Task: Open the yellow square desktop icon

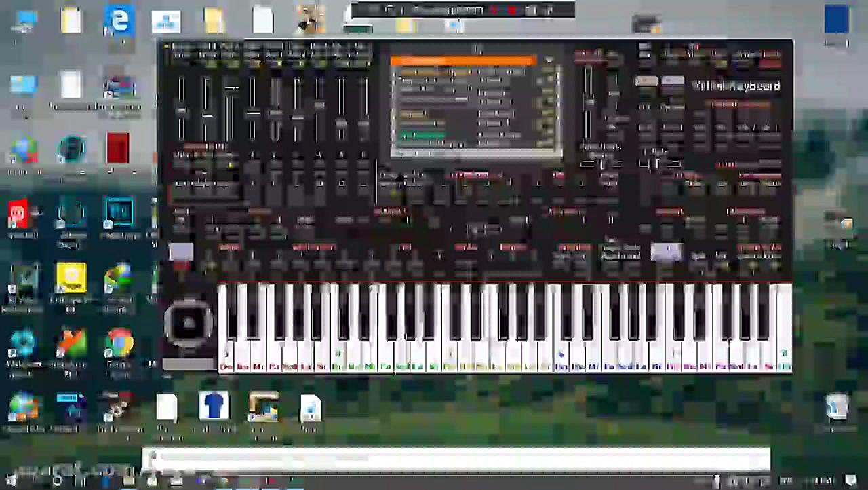Action: coord(71,278)
